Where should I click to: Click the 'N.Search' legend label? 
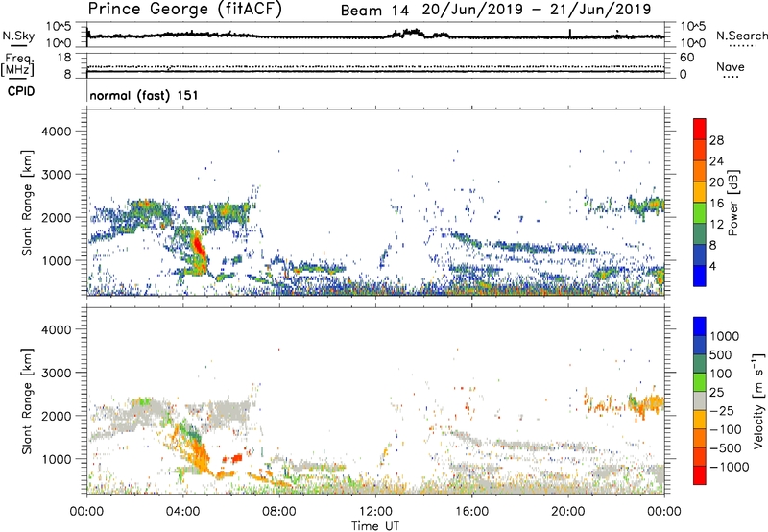[742, 36]
